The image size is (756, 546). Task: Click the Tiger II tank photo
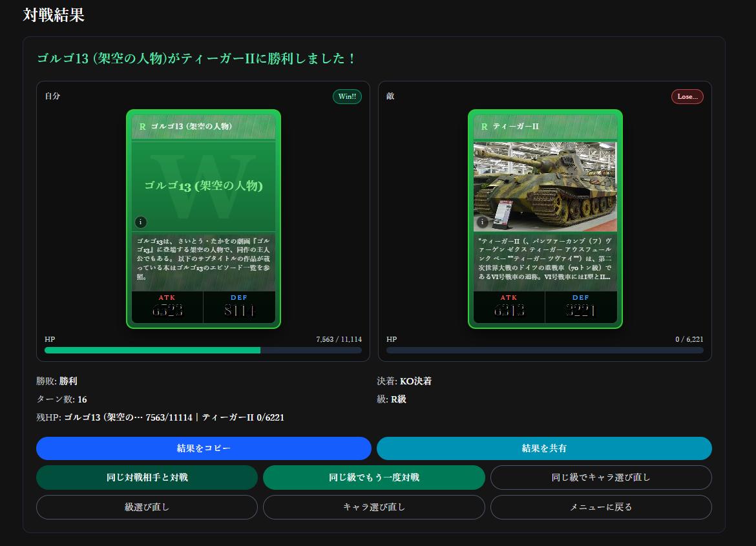coord(545,186)
